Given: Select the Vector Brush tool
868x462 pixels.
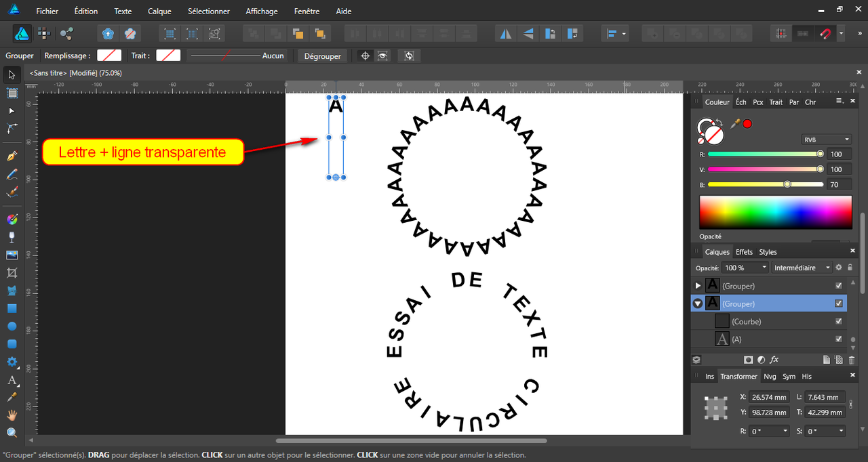Looking at the screenshot, I should tap(12, 192).
